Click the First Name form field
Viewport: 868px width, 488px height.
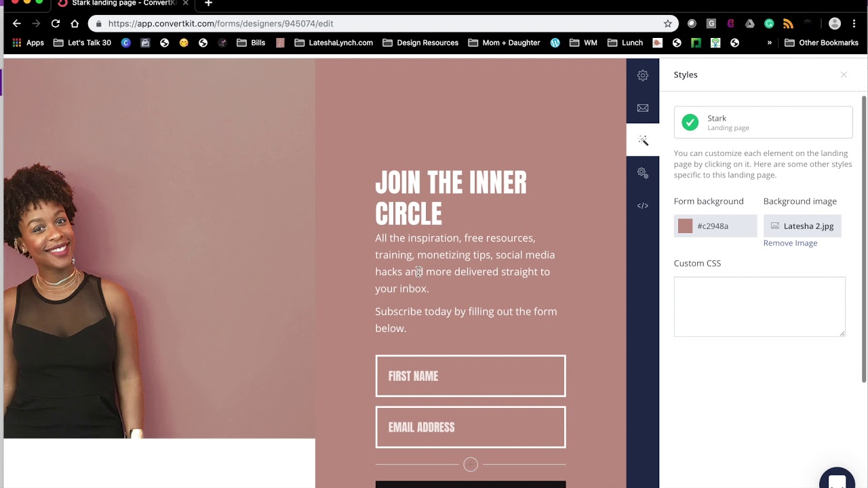point(471,376)
